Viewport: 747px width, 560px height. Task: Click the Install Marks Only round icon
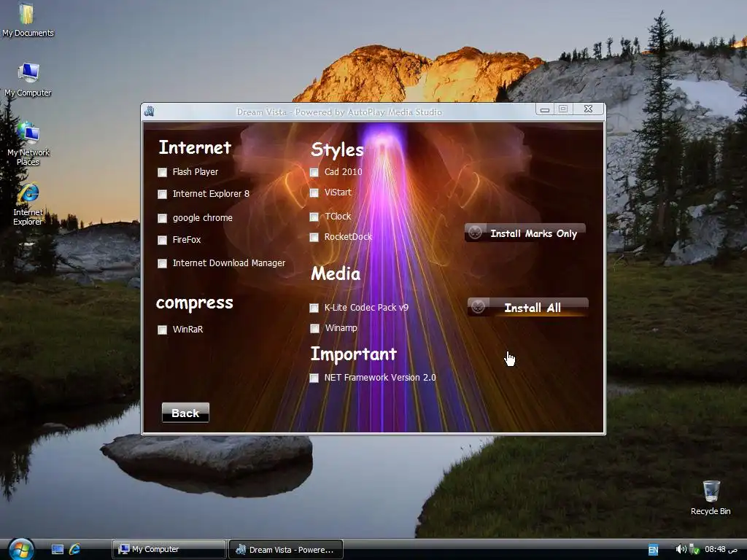[475, 233]
